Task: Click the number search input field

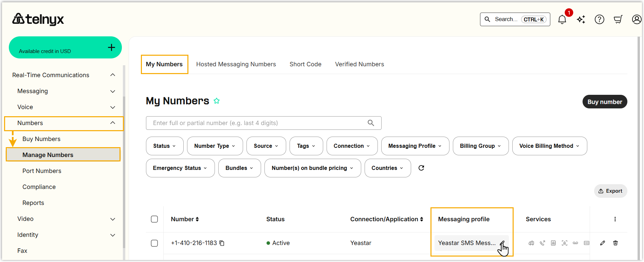Action: coord(258,123)
